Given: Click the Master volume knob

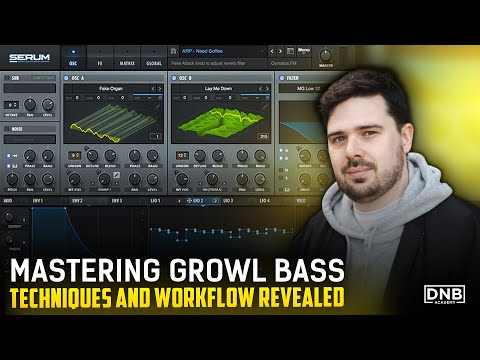Looking at the screenshot, I should click(326, 55).
